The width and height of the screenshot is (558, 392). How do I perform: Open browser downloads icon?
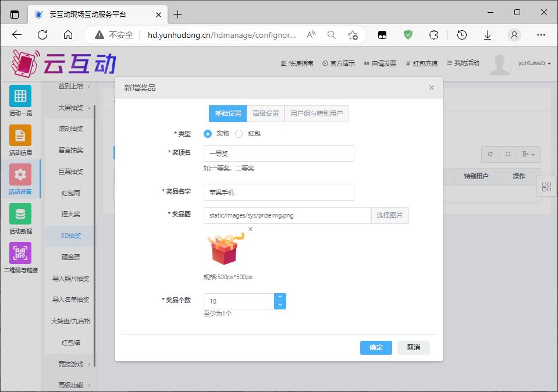click(x=488, y=35)
